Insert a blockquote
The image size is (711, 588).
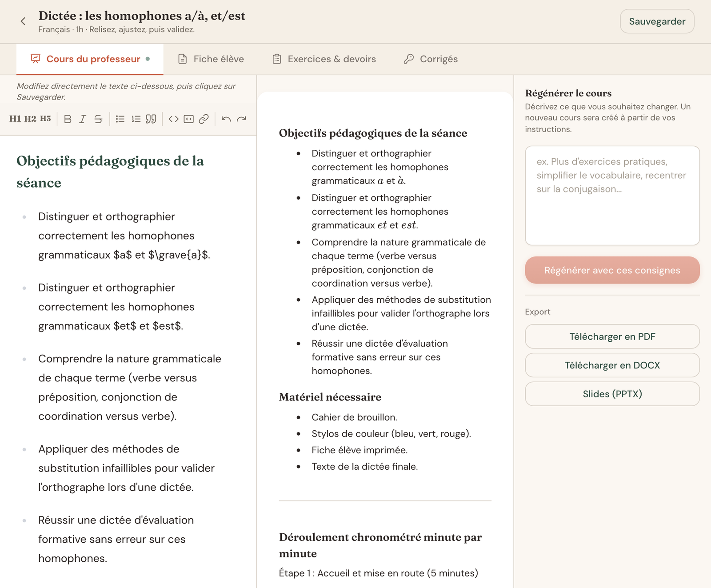click(151, 119)
